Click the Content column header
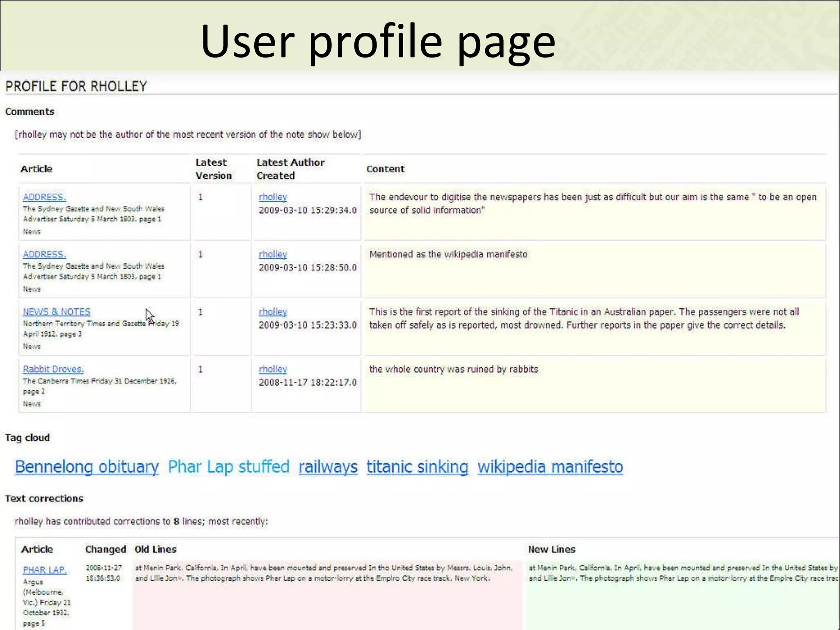This screenshot has height=630, width=840. pyautogui.click(x=386, y=169)
